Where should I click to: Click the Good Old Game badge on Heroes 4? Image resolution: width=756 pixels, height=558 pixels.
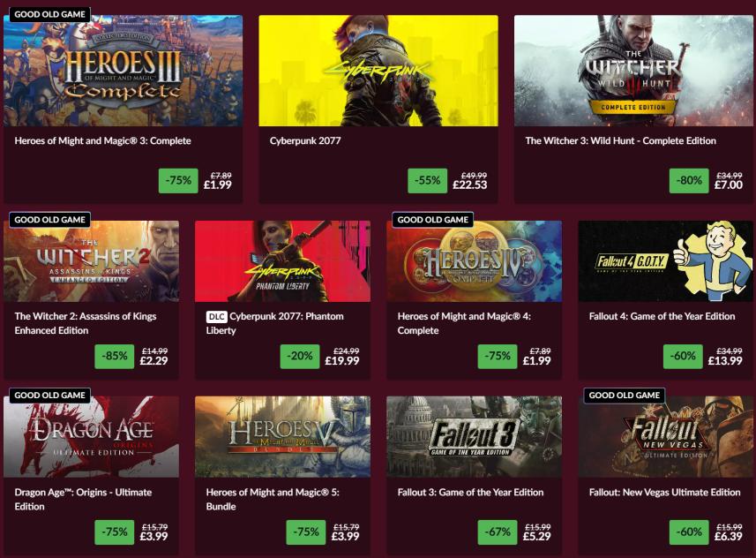pyautogui.click(x=432, y=220)
